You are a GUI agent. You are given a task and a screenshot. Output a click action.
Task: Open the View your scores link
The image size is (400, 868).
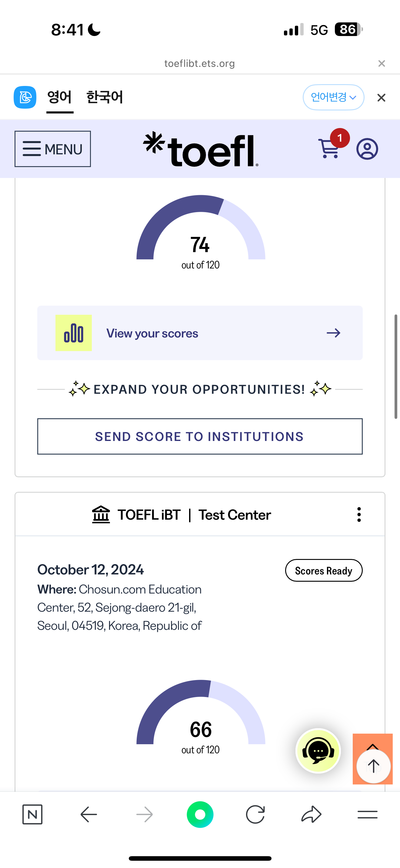[200, 333]
